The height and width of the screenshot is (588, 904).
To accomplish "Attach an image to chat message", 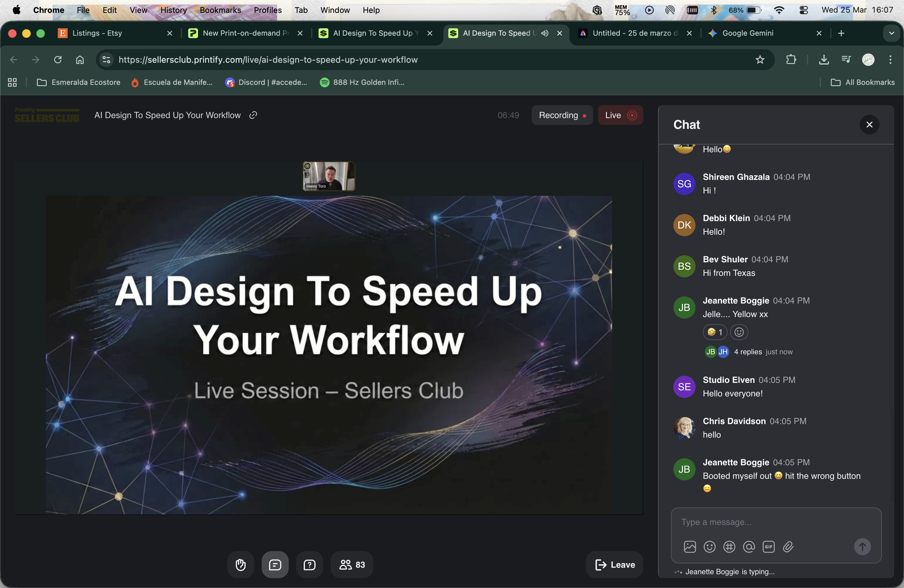I will tap(690, 546).
